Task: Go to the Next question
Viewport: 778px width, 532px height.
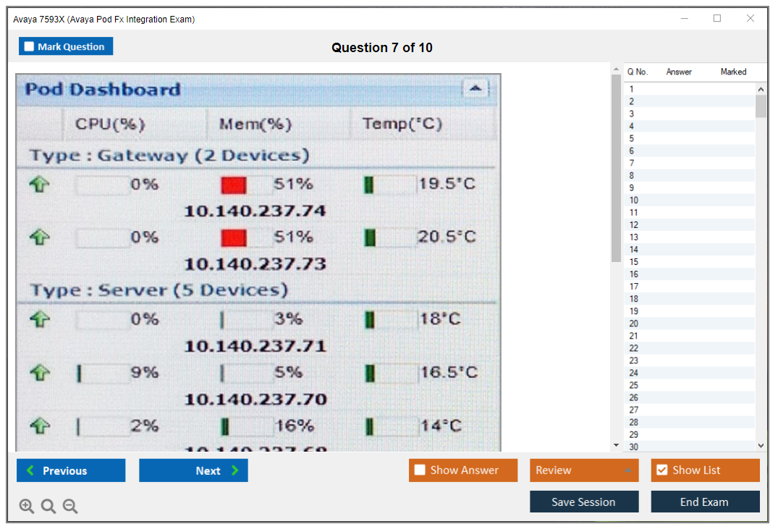Action: coord(193,470)
